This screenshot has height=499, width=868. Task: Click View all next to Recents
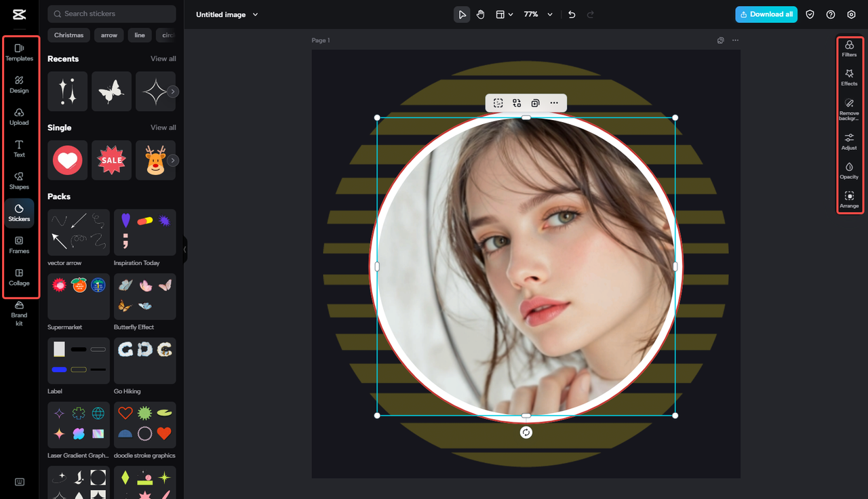click(163, 58)
